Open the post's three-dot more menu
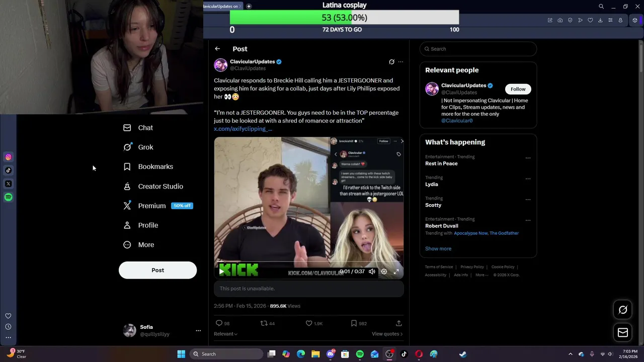644x362 pixels. (400, 62)
